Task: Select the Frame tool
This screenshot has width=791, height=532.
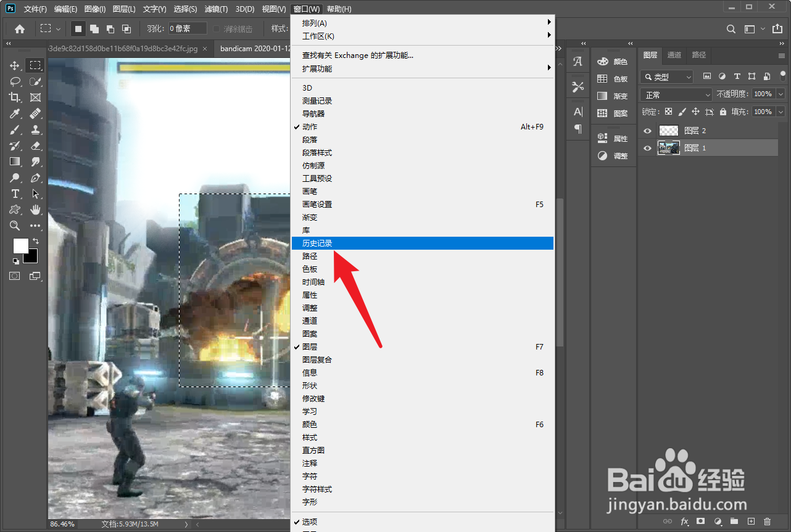Action: (x=35, y=97)
